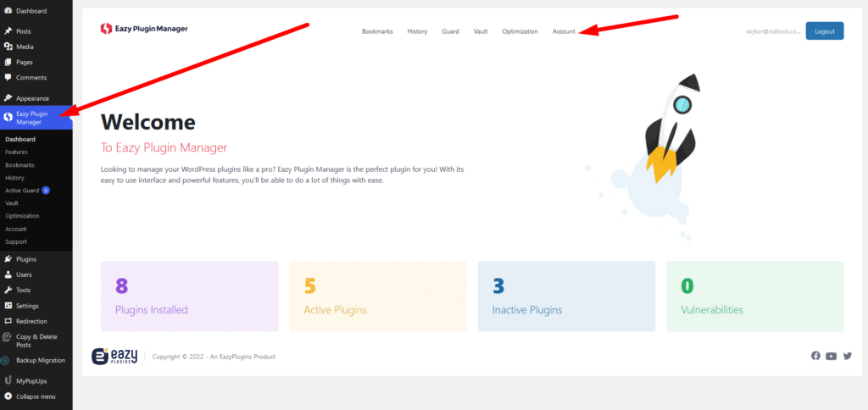Image resolution: width=868 pixels, height=410 pixels.
Task: Select Dashboard in the plugin submenu
Action: pos(20,139)
